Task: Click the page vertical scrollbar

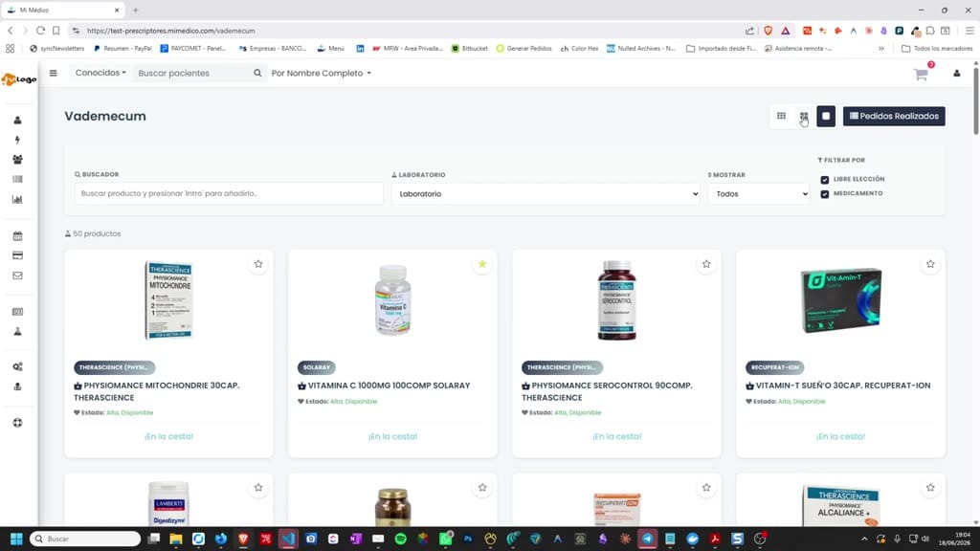Action: [x=975, y=99]
